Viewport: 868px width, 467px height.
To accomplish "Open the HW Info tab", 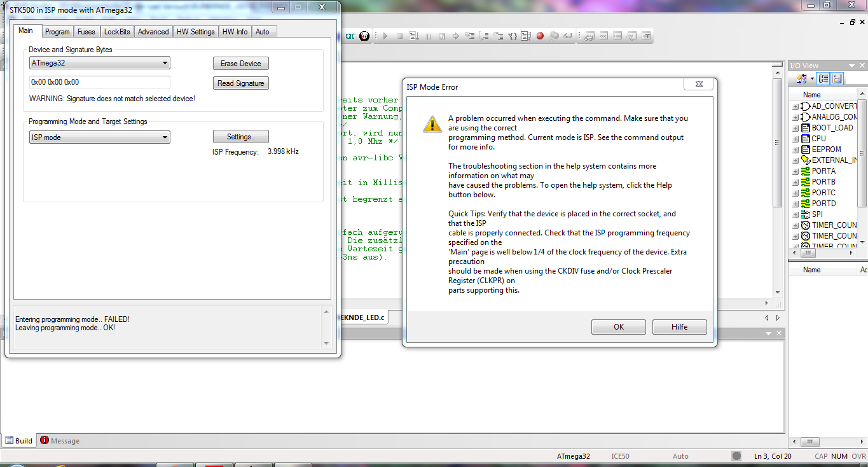I will pos(235,32).
